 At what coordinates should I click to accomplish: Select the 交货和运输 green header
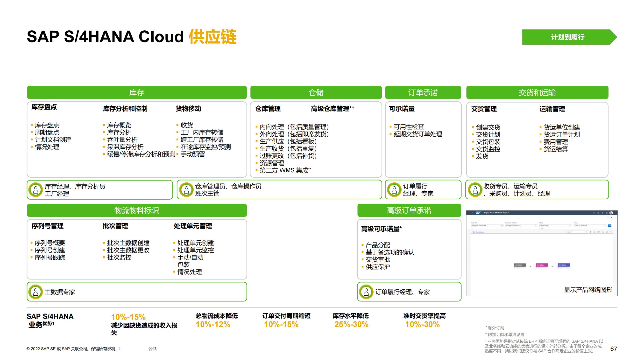point(537,92)
